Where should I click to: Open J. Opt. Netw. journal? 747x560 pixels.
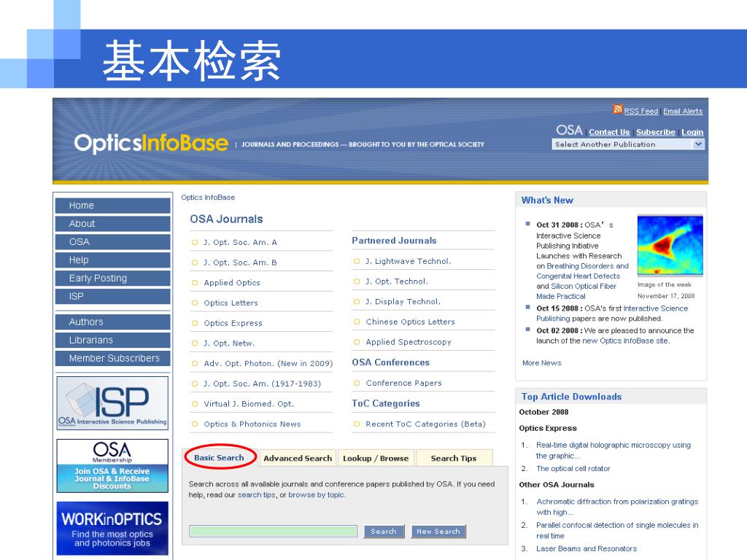(229, 343)
